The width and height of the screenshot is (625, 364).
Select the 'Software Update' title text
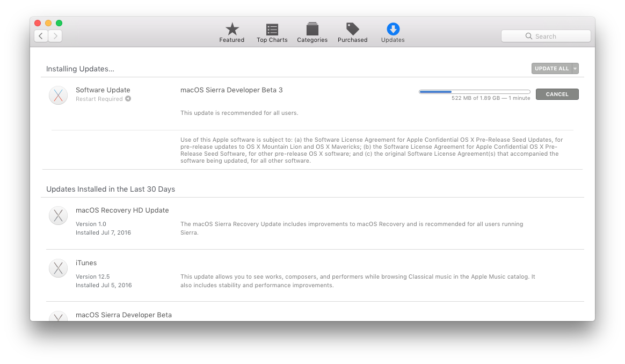pyautogui.click(x=103, y=90)
